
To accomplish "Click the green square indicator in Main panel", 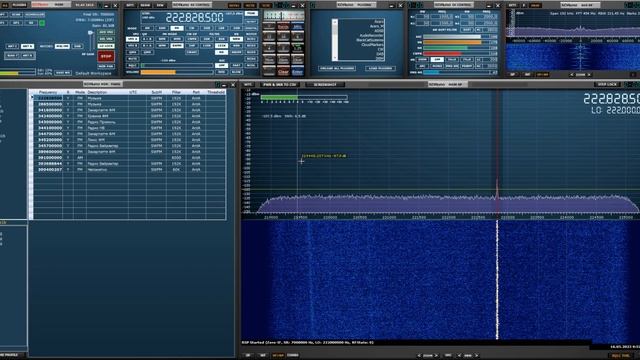I will pyautogui.click(x=42, y=23).
